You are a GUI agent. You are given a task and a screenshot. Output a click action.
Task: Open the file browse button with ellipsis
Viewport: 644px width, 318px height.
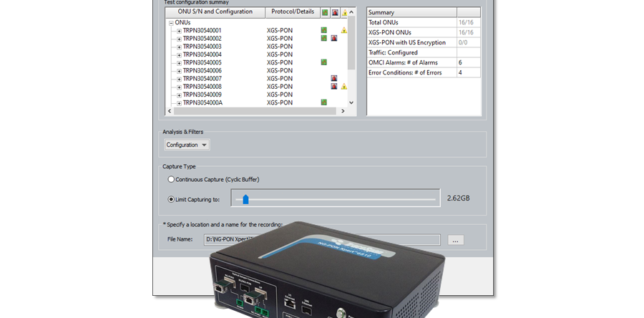click(x=456, y=241)
